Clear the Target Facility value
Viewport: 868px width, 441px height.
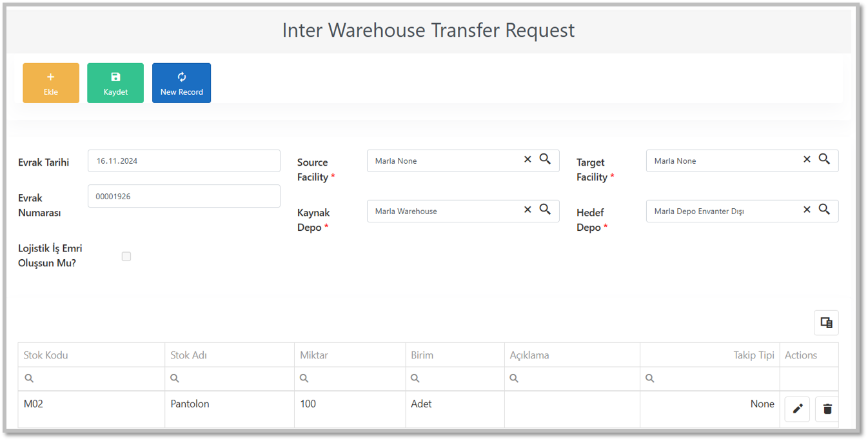(x=807, y=160)
